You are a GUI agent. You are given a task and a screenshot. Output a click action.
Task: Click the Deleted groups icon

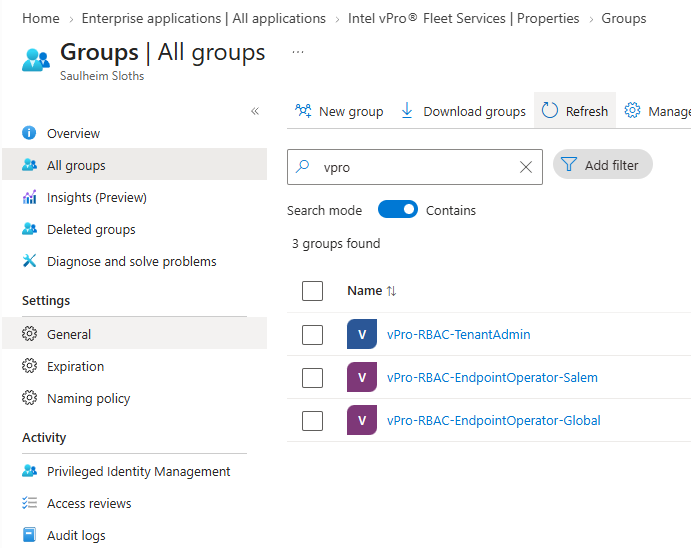pos(29,229)
